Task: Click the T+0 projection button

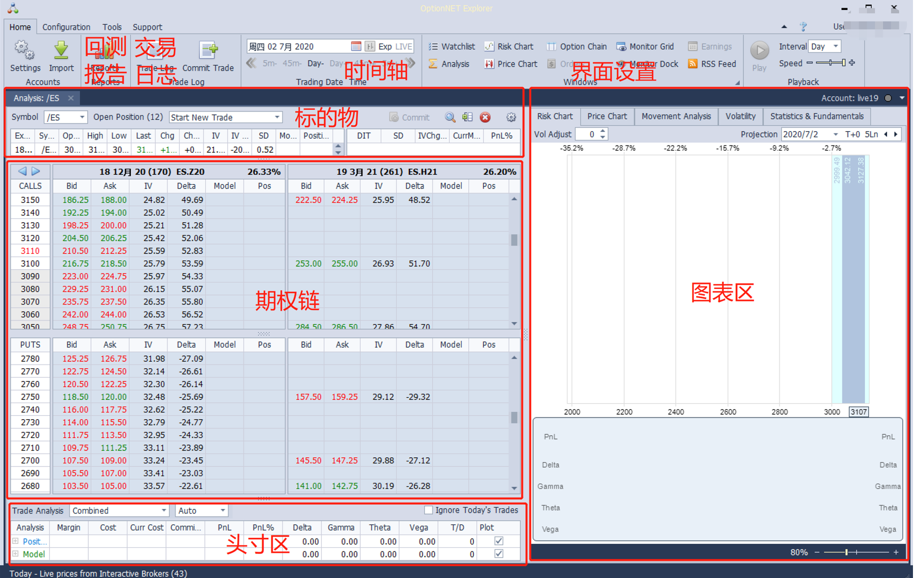Action: [x=852, y=134]
